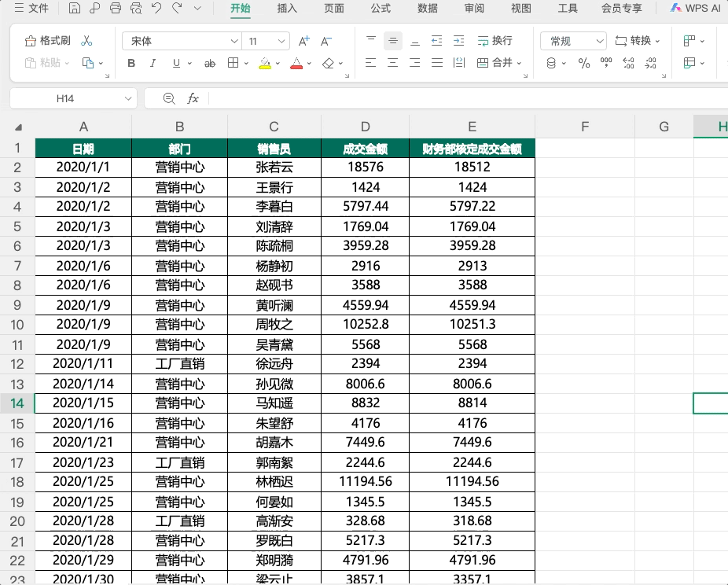The height and width of the screenshot is (585, 728).
Task: Open the underline style dropdown arrow
Action: (x=189, y=64)
